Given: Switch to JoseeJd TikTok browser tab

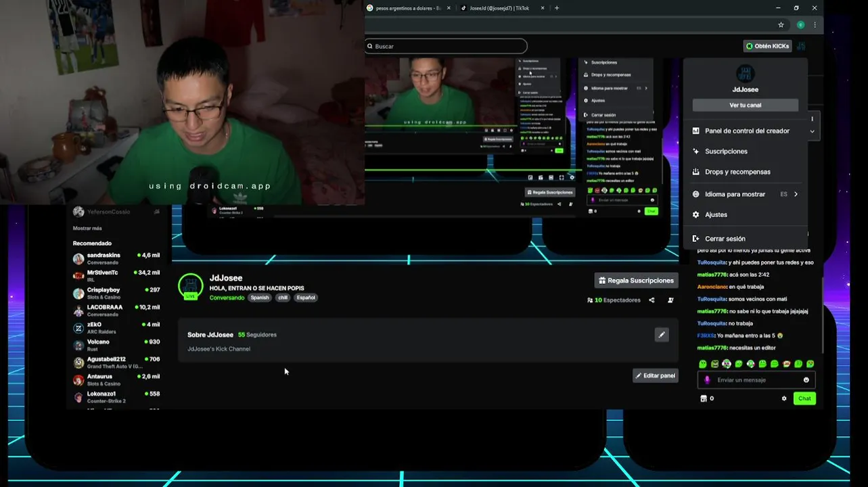Looking at the screenshot, I should [x=501, y=8].
